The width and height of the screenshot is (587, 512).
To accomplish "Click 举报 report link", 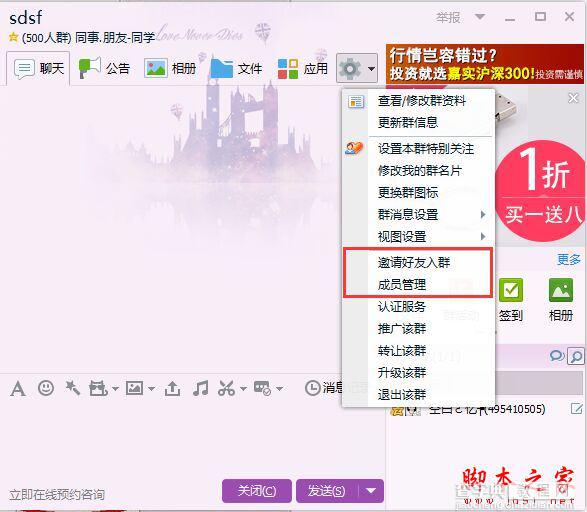I will 448,17.
